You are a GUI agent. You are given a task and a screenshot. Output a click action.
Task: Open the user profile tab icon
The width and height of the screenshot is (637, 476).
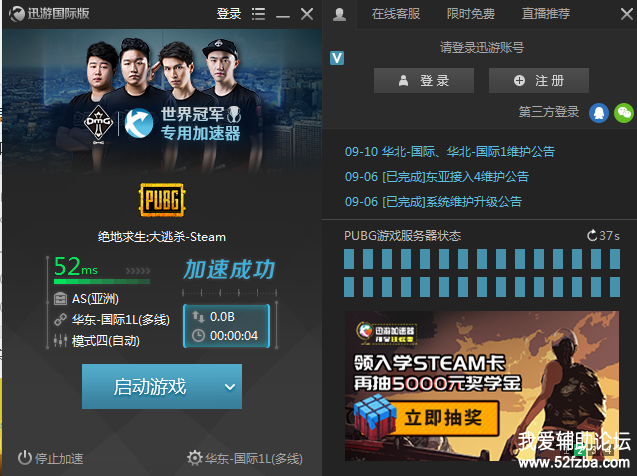click(x=340, y=15)
